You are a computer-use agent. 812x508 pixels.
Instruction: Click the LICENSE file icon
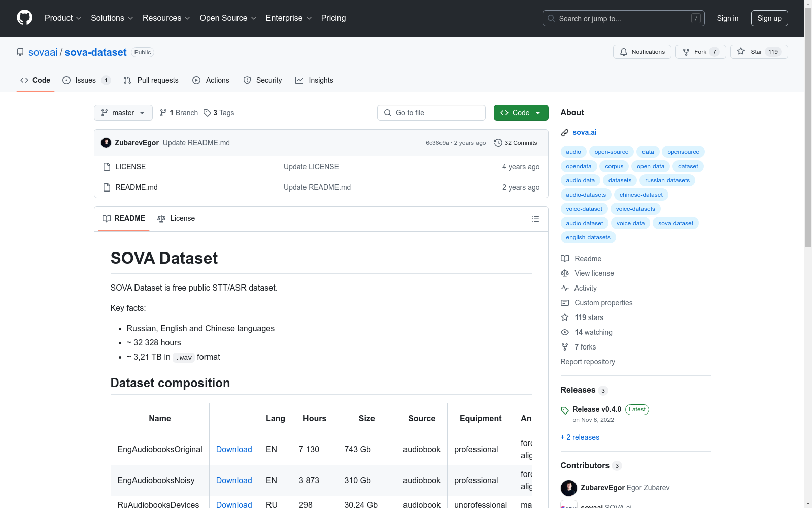[x=107, y=167]
